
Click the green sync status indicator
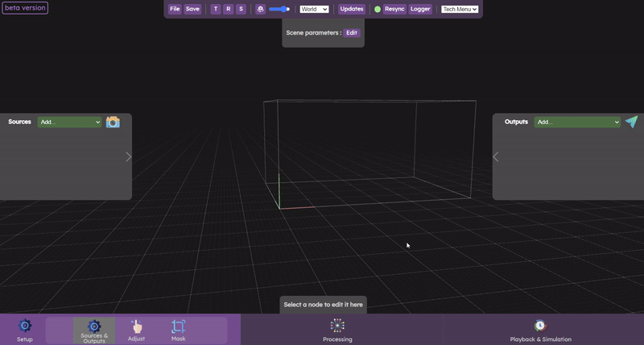tap(378, 9)
